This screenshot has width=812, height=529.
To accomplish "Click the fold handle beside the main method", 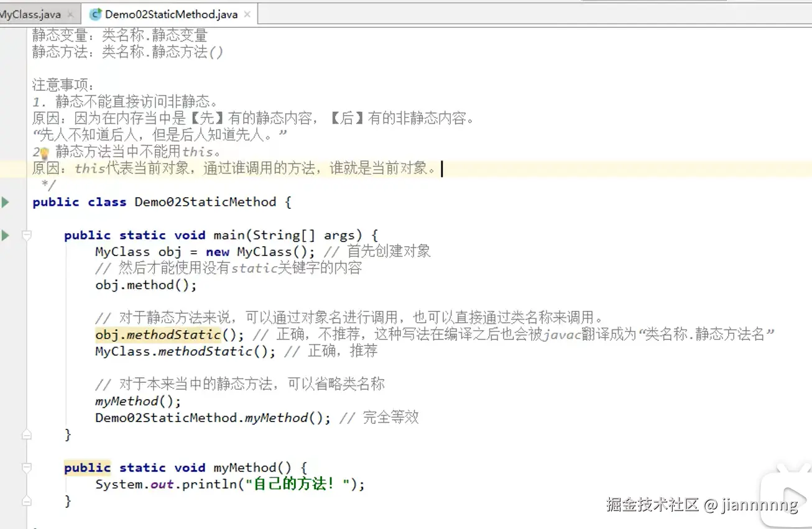I will pyautogui.click(x=26, y=235).
